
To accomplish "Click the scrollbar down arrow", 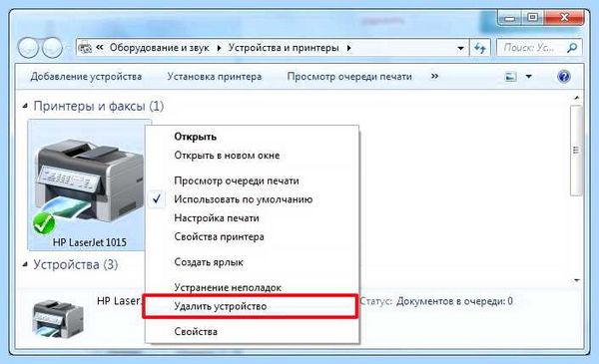I will pyautogui.click(x=576, y=280).
